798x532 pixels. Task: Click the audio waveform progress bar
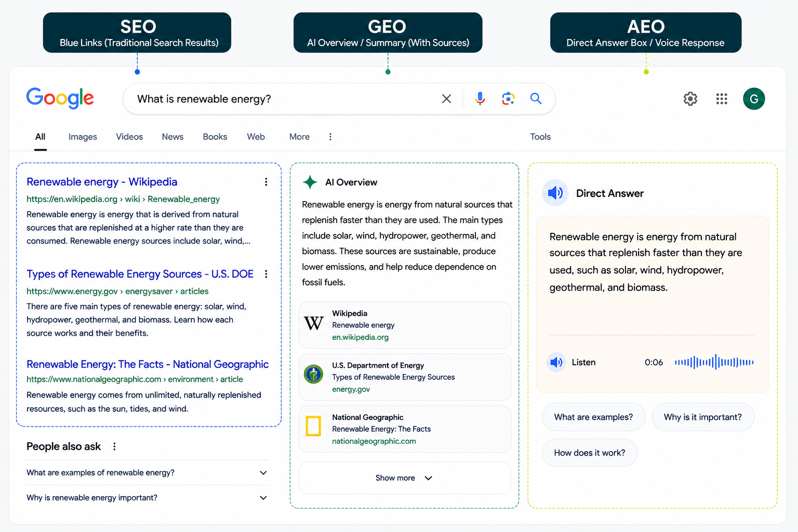point(714,362)
